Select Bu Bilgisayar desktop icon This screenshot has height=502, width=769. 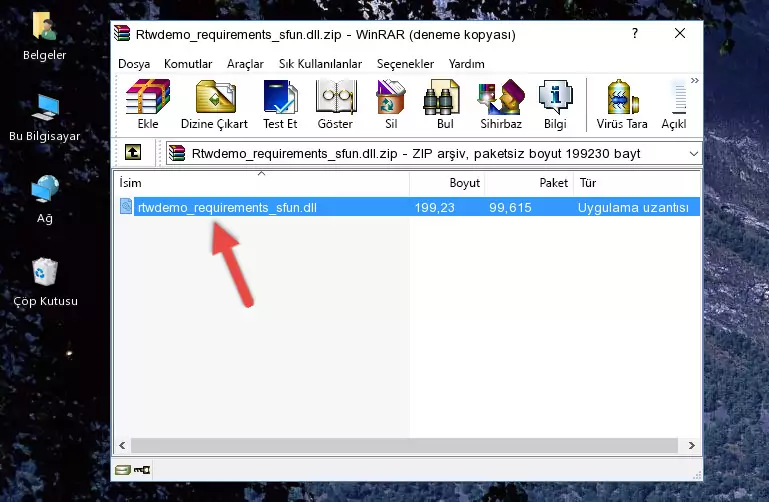(45, 118)
